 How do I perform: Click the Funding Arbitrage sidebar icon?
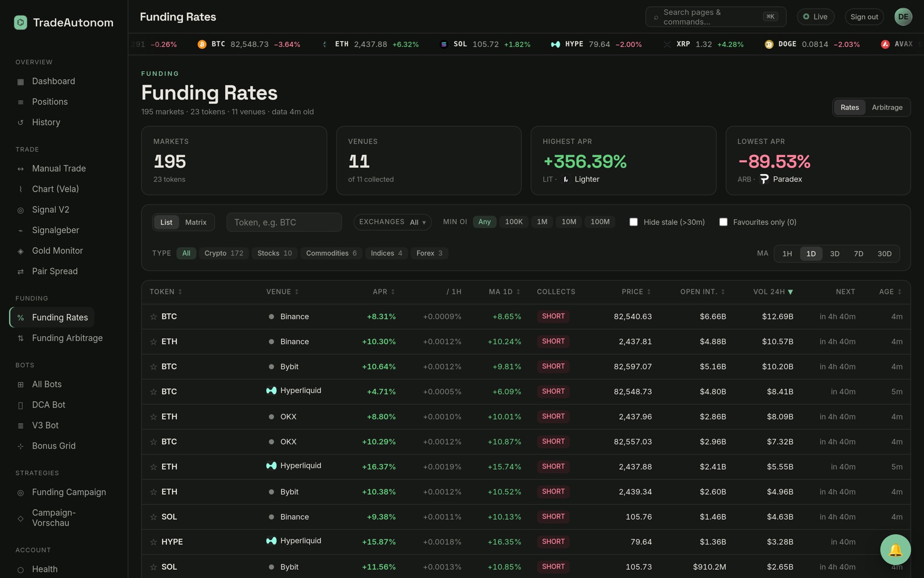point(20,338)
